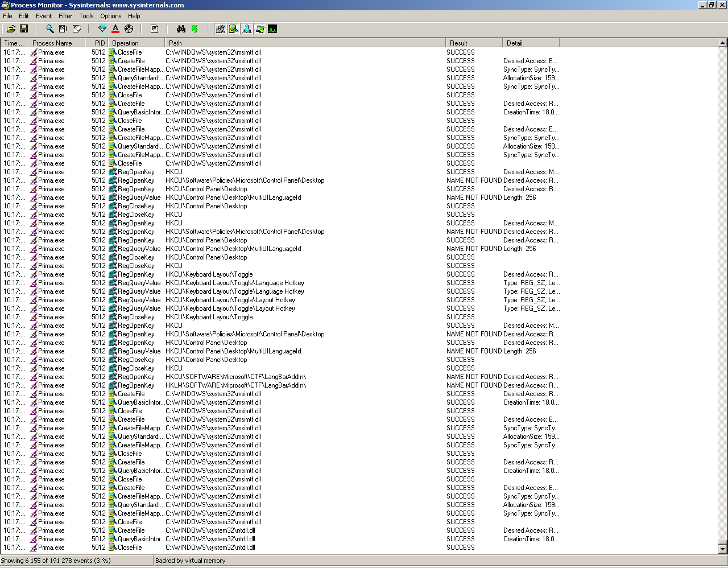Select the CloseFile row for ntdll.dll
This screenshot has height=568, width=728.
(359, 548)
